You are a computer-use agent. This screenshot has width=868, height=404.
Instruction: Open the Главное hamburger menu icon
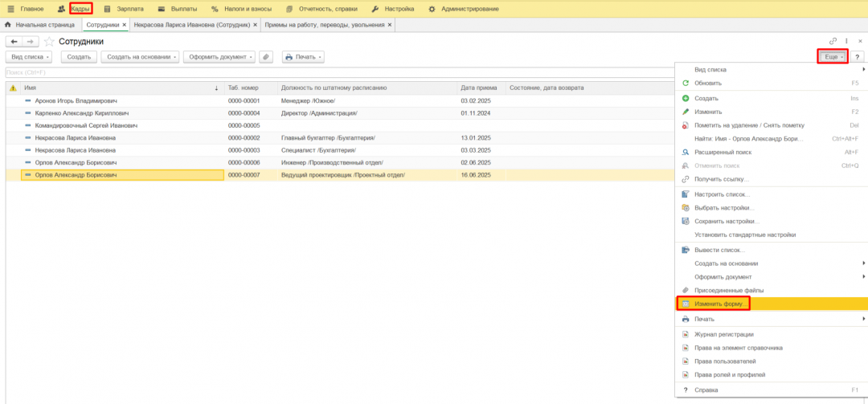click(10, 9)
